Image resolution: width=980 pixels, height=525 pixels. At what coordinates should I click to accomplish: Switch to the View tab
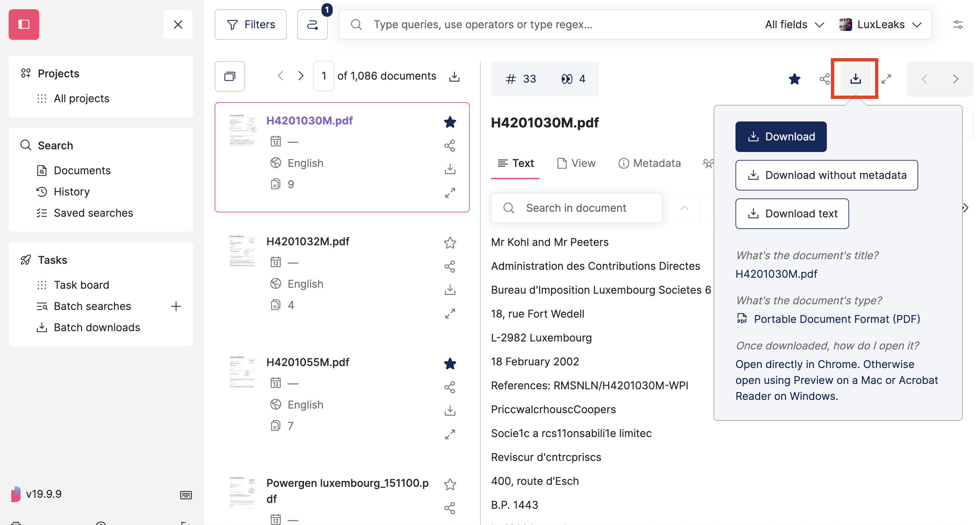click(576, 163)
